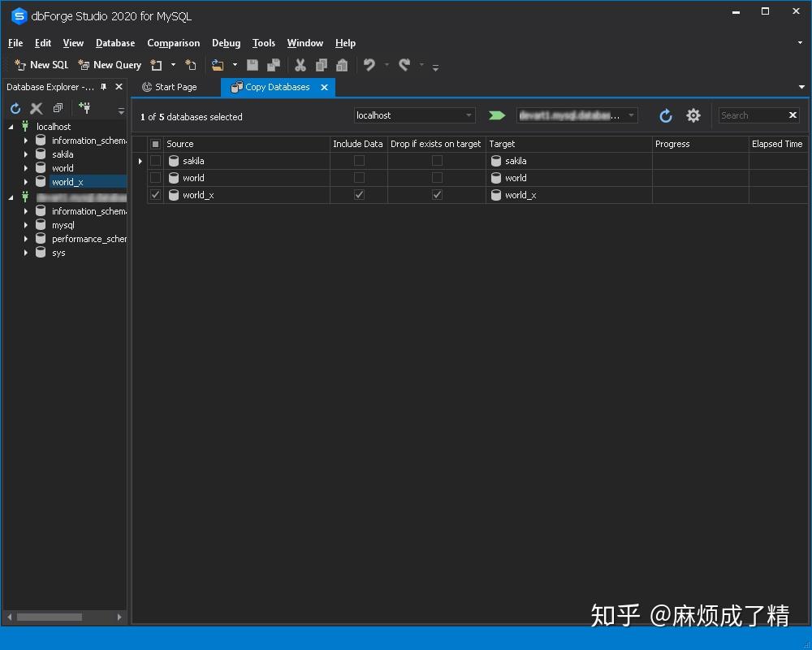Switch to the Start Page tab
The image size is (812, 650).
[173, 87]
